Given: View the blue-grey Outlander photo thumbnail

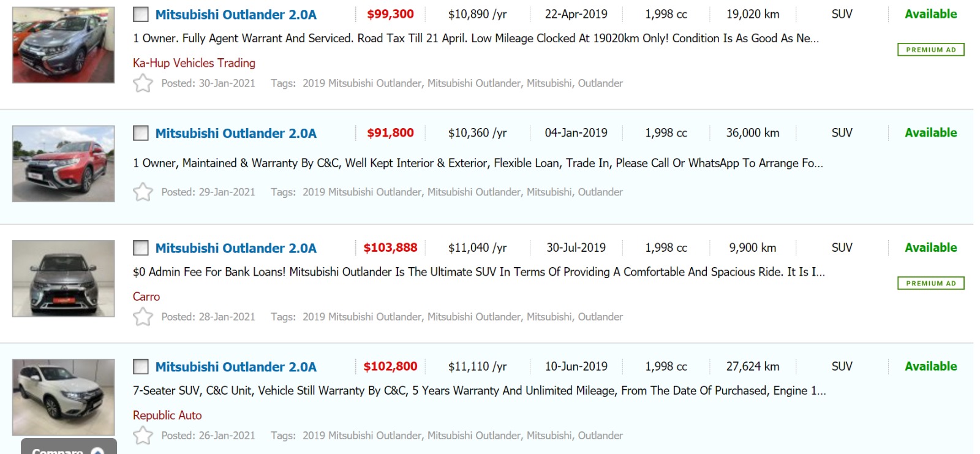Looking at the screenshot, I should (64, 45).
